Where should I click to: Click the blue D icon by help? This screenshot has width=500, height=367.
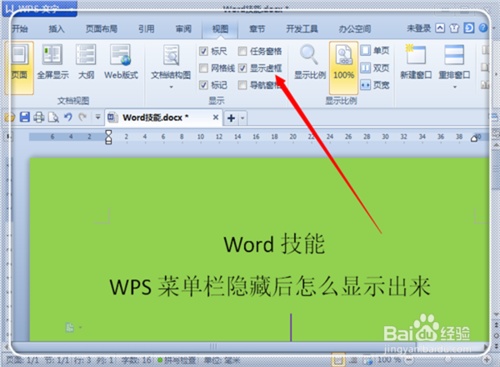coord(469,28)
